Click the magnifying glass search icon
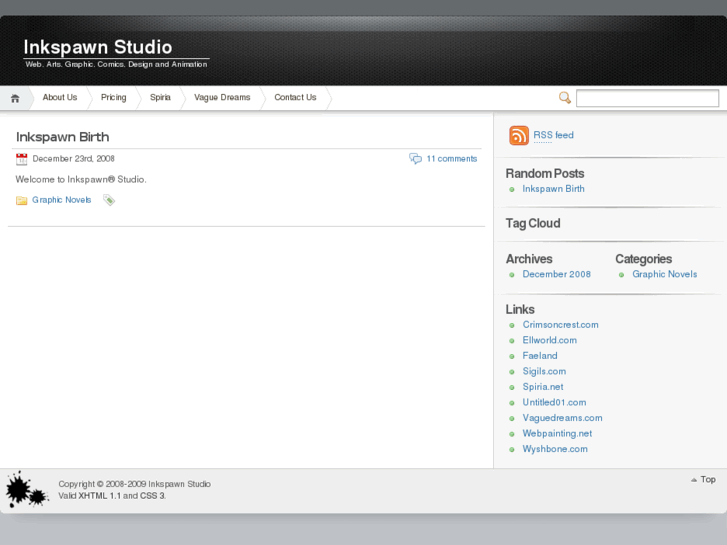Viewport: 727px width, 545px height. pos(564,98)
